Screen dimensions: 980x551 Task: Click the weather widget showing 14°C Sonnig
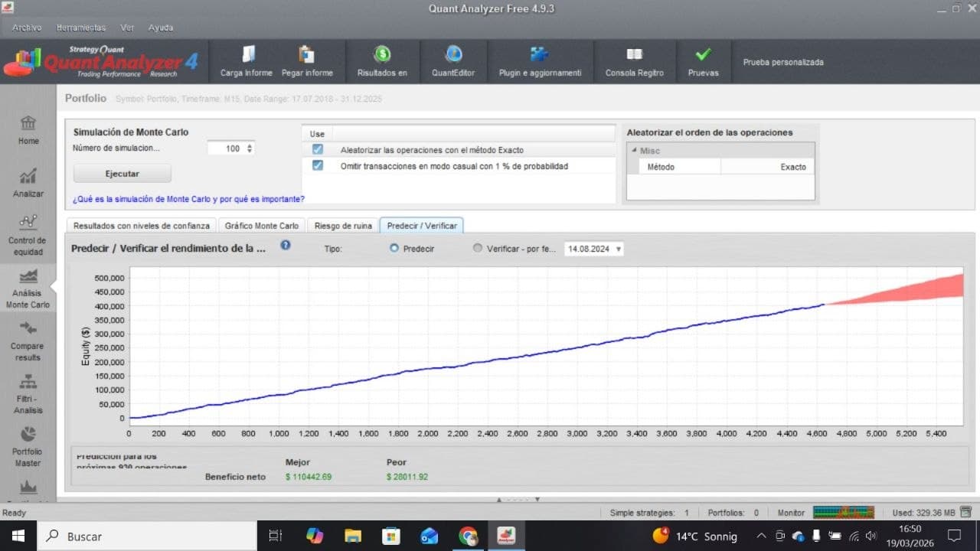tap(694, 536)
